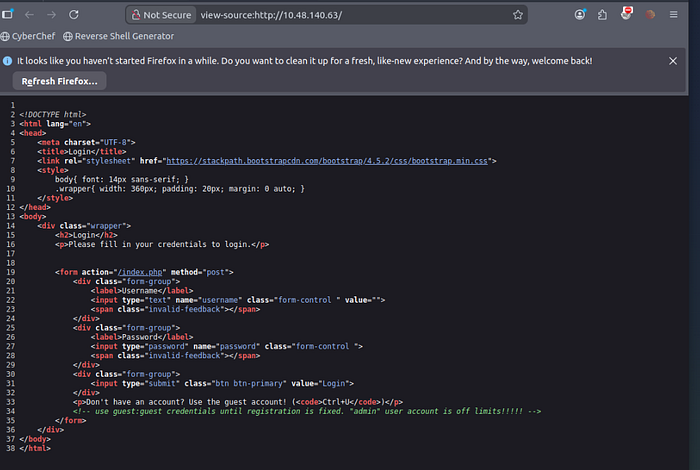Open the sidebar panel icon
This screenshot has width=700, height=470.
click(x=8, y=14)
